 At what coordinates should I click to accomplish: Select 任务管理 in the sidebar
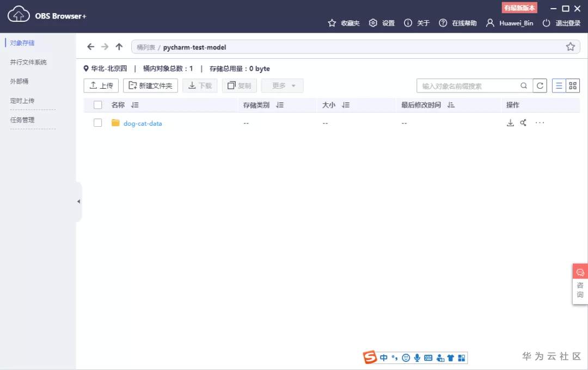(22, 120)
